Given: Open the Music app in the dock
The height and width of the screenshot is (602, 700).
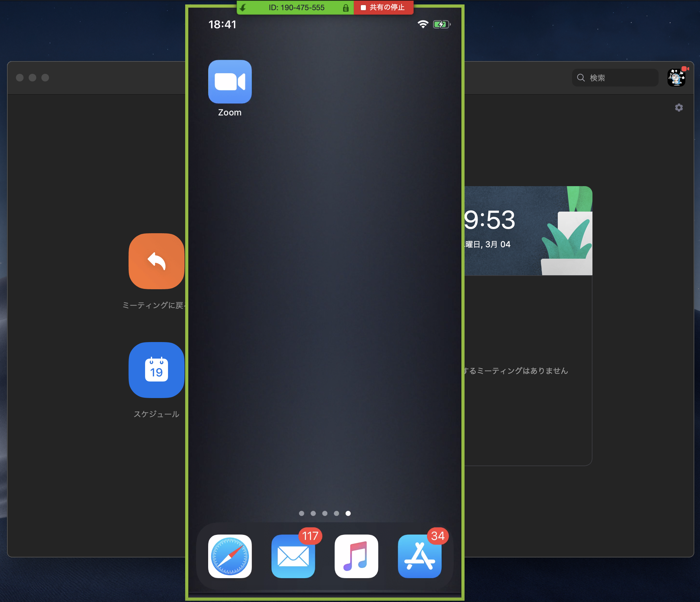Looking at the screenshot, I should click(356, 556).
